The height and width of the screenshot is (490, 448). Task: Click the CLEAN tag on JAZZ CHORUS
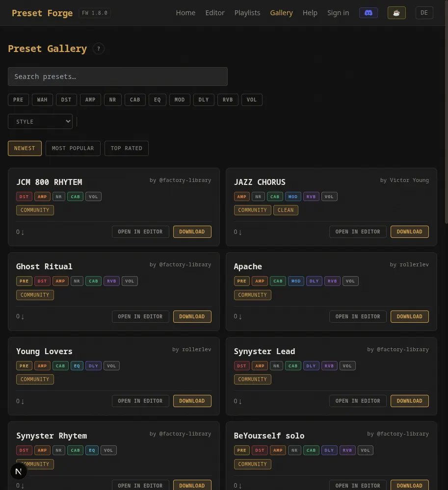[x=286, y=210]
